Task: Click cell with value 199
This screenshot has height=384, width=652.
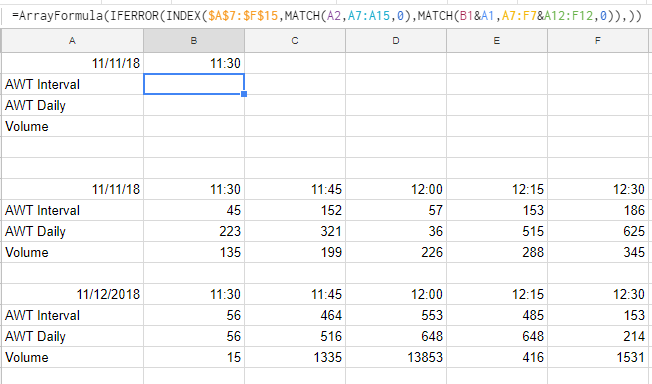Action: (295, 252)
